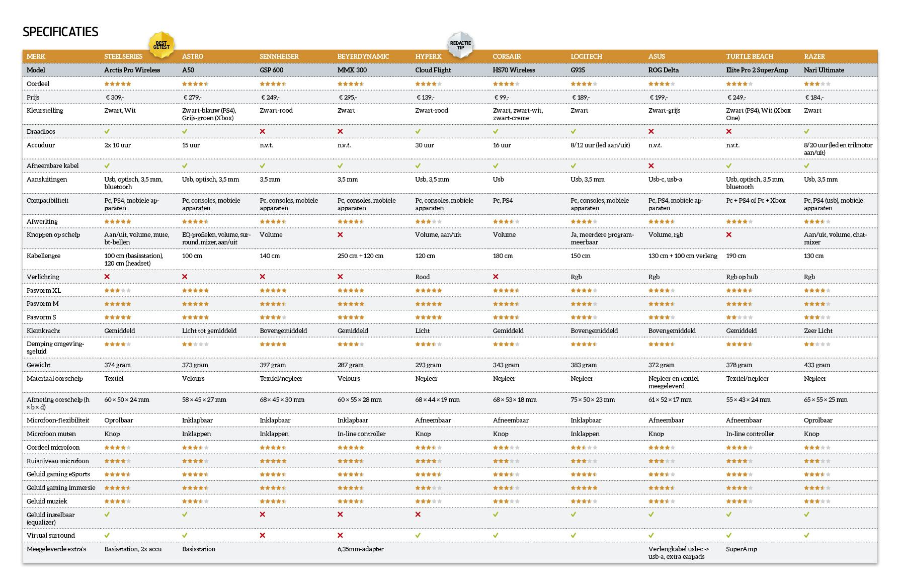Click the SPECIFICATIES page title

click(60, 32)
